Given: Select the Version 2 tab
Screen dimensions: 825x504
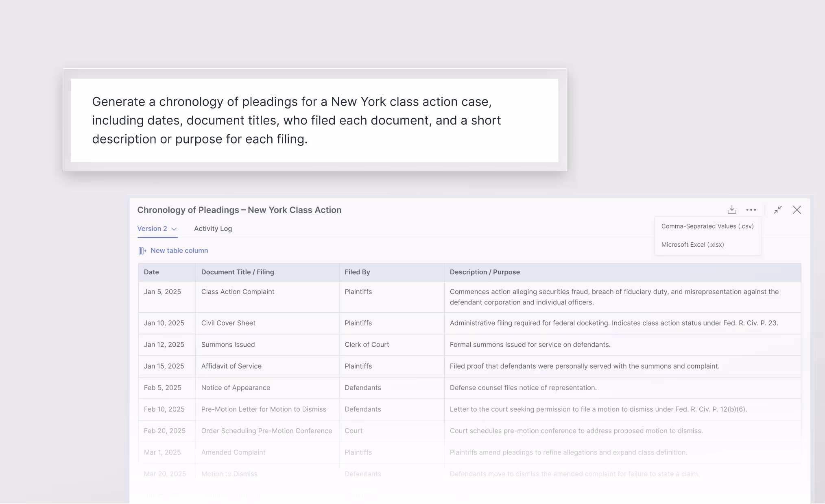Looking at the screenshot, I should 152,228.
